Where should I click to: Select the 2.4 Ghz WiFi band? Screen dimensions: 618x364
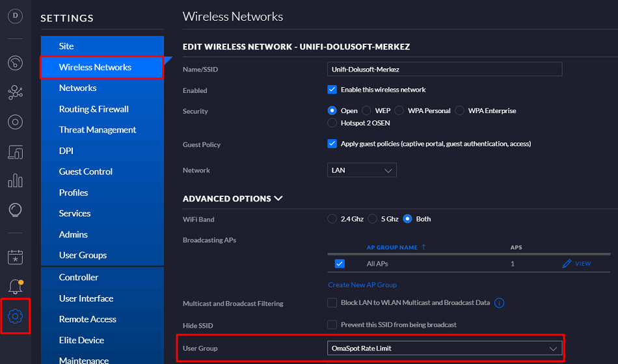(x=332, y=218)
